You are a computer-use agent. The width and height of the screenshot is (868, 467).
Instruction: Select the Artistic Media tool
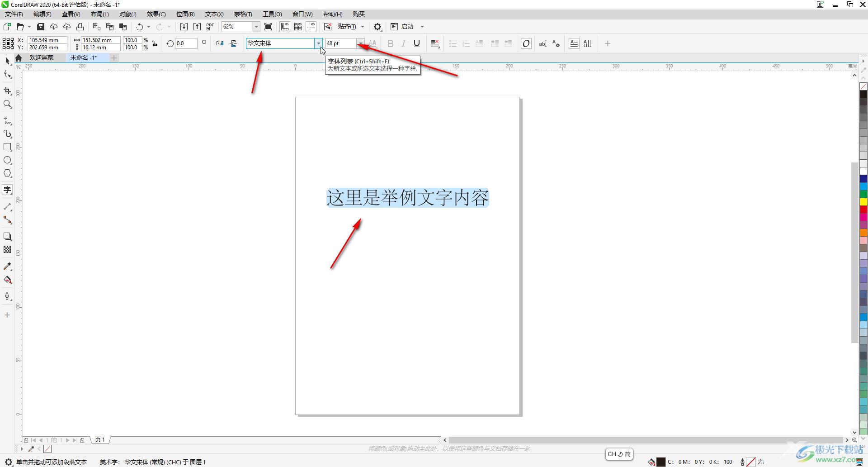point(7,134)
